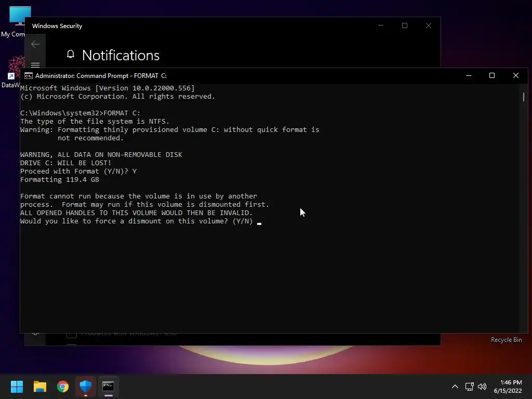Maximize the Windows Security window

404,25
